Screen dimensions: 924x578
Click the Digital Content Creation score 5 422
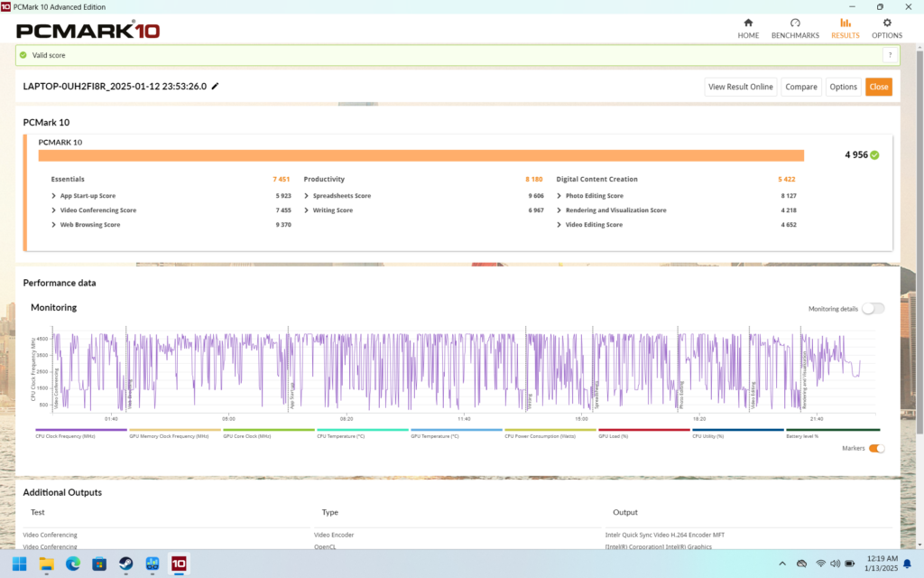click(x=787, y=180)
